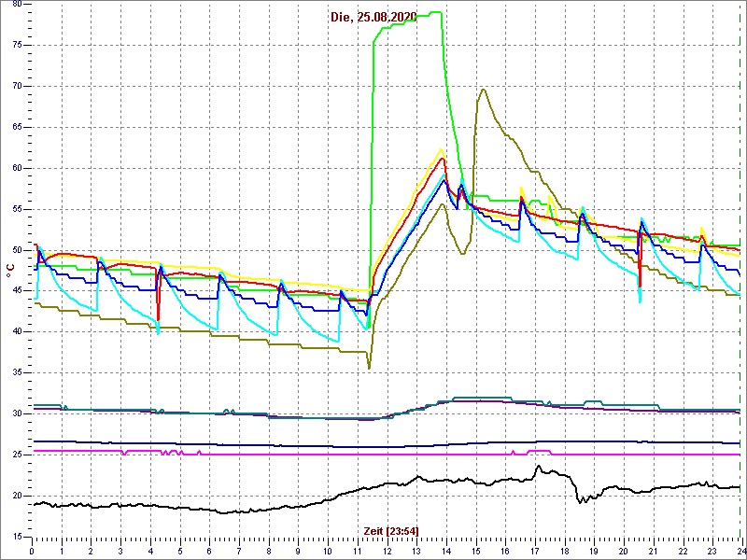This screenshot has width=747, height=560.
Task: Click the hour label '6' on the time axis
Action: tap(209, 549)
